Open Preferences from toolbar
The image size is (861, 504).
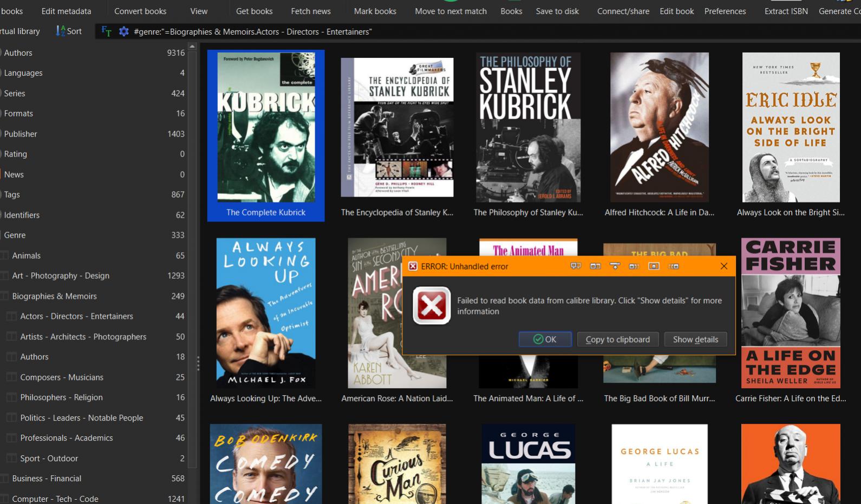click(725, 11)
